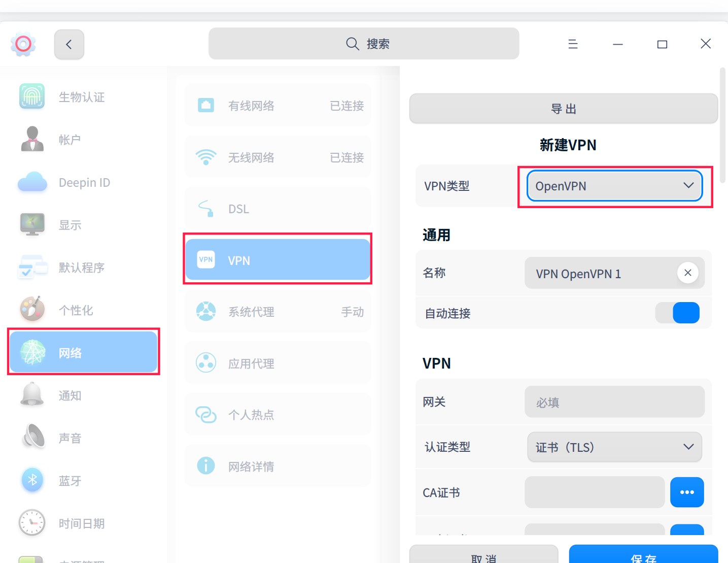Viewport: 728px width, 563px height.
Task: Expand the VPN类型 OpenVPN dropdown
Action: pos(615,186)
